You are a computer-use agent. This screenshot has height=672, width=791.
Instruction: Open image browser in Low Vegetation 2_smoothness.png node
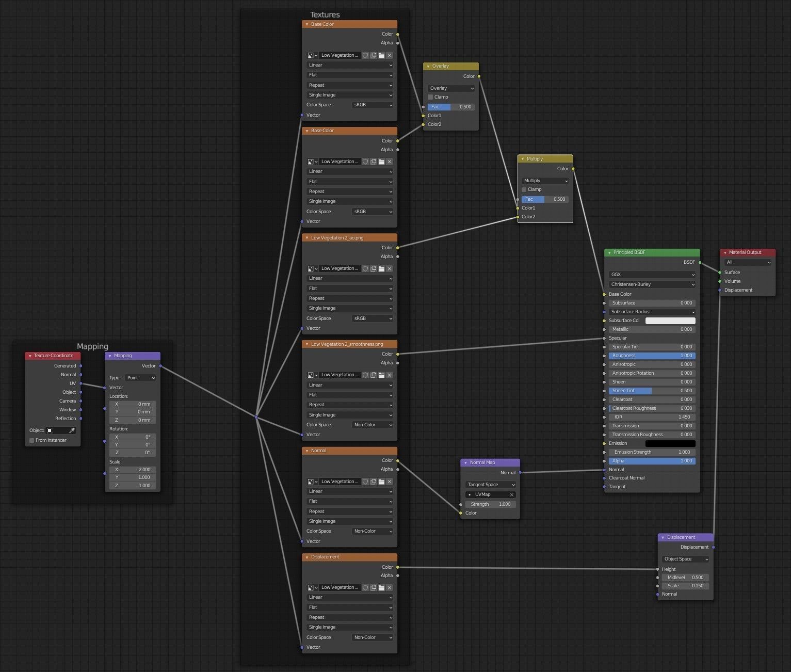[312, 375]
